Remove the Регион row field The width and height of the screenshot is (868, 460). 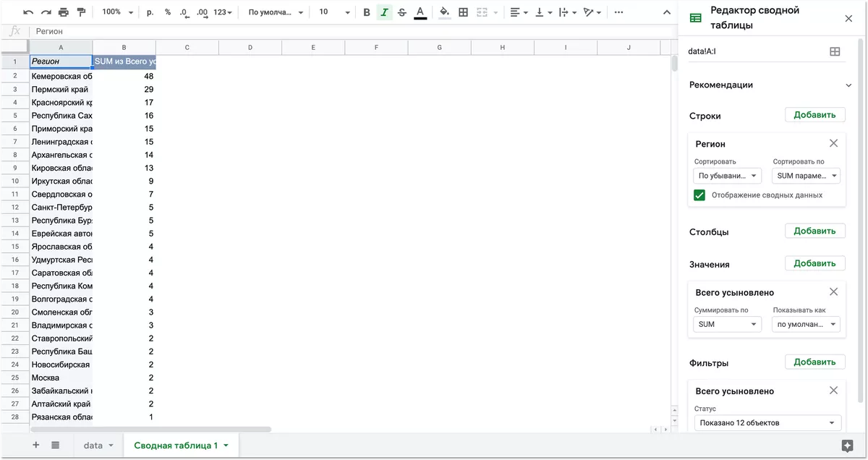[833, 143]
